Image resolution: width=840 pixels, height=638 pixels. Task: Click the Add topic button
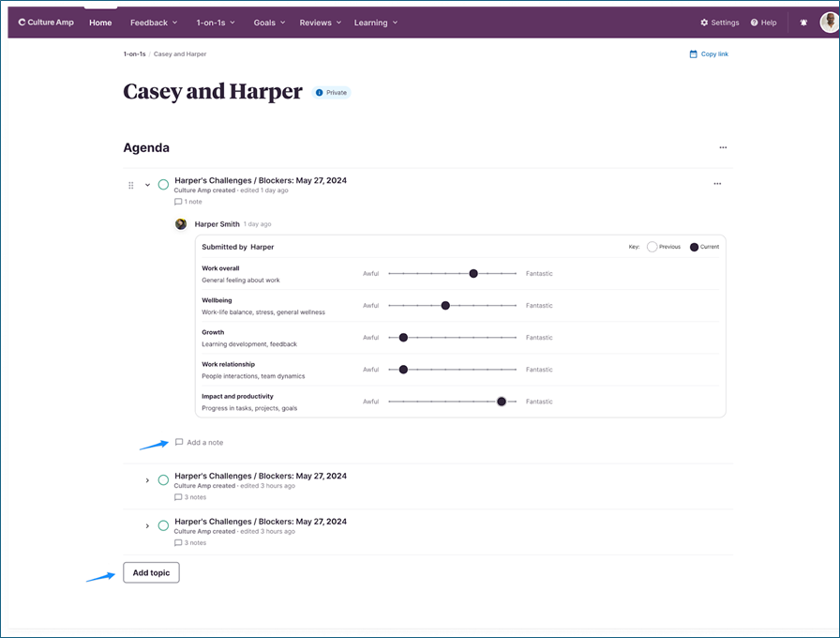(151, 572)
